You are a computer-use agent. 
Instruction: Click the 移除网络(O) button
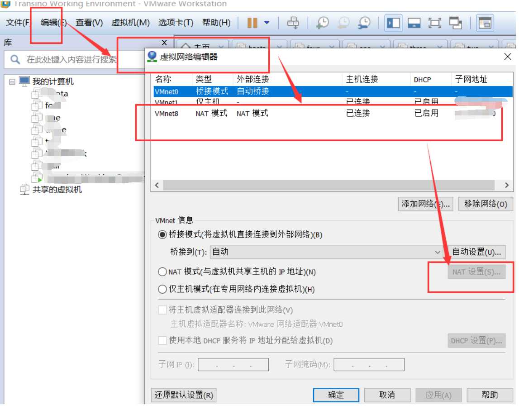point(485,204)
